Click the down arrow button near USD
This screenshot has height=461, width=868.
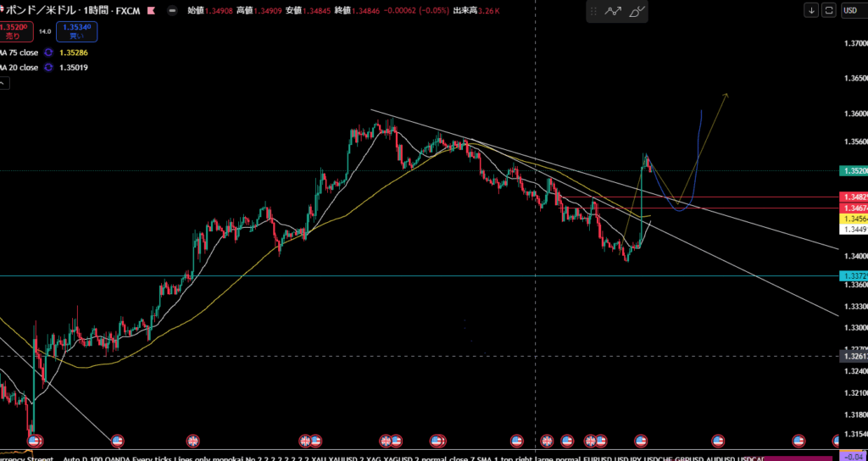coord(811,11)
